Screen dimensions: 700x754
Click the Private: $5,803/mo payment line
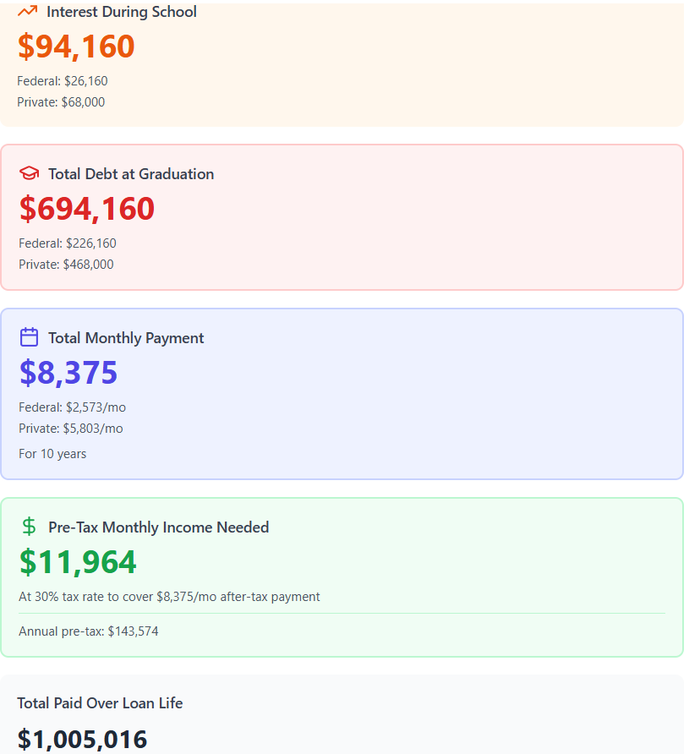pos(71,429)
